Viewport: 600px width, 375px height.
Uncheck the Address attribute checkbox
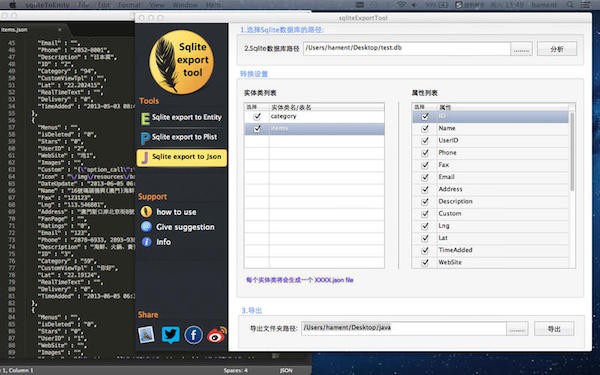[425, 189]
